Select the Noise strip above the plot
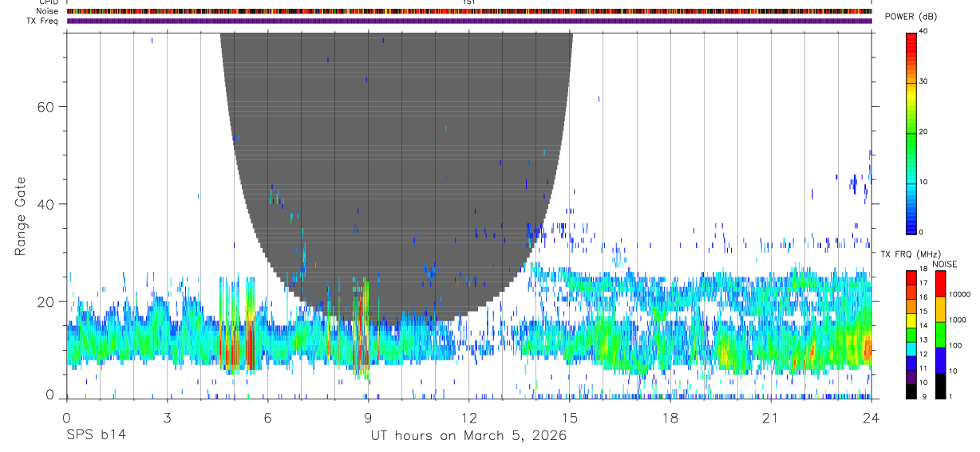The width and height of the screenshot is (980, 452). (x=469, y=11)
